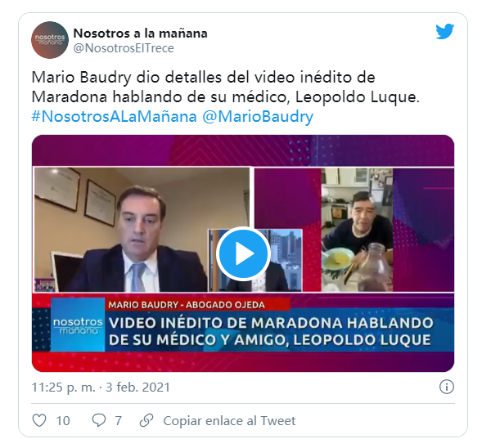This screenshot has height=448, width=482.
Task: Click the Nosotros a la mañana account name
Action: tap(140, 34)
